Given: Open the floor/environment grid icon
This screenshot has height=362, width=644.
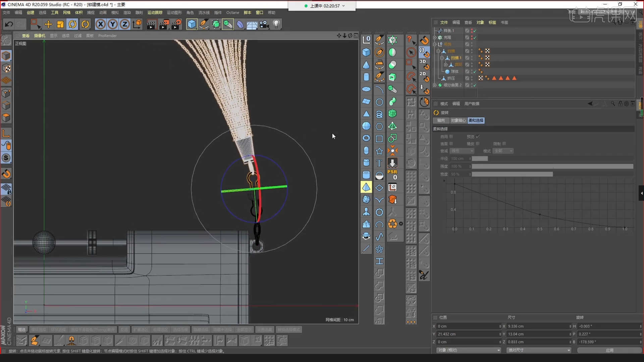Looking at the screenshot, I should (x=252, y=24).
